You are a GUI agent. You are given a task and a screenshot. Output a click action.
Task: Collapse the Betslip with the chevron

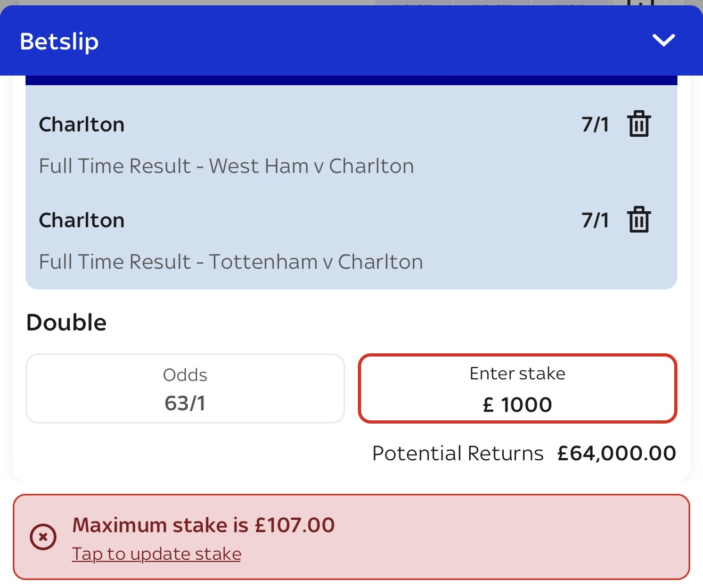click(x=664, y=40)
